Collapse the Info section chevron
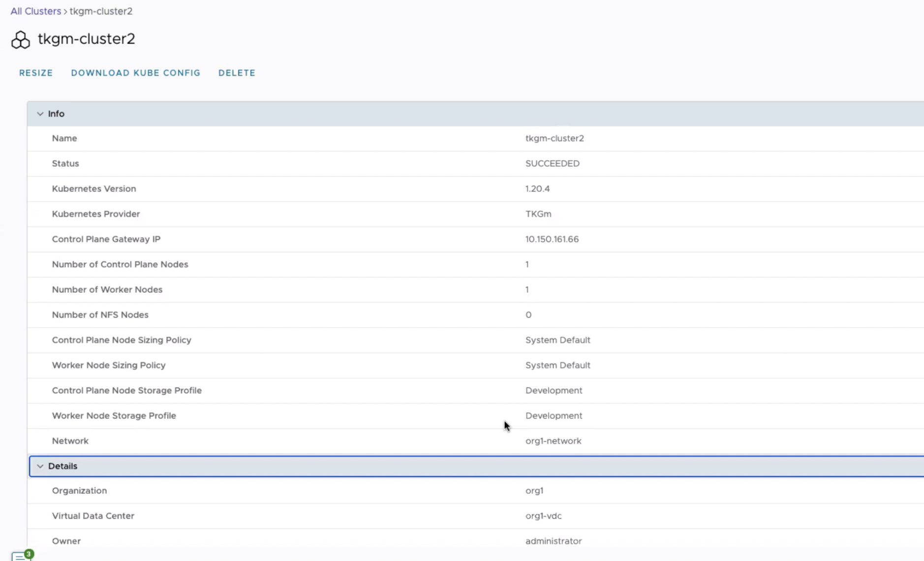 click(x=40, y=114)
